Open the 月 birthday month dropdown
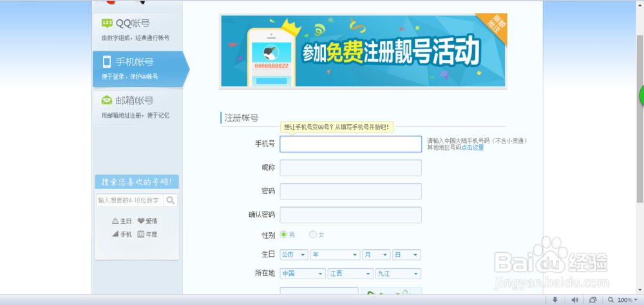The image size is (644, 305). [376, 255]
